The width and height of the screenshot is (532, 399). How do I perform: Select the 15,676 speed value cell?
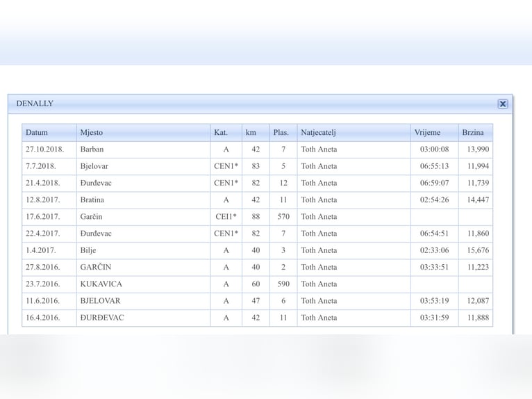click(x=475, y=250)
